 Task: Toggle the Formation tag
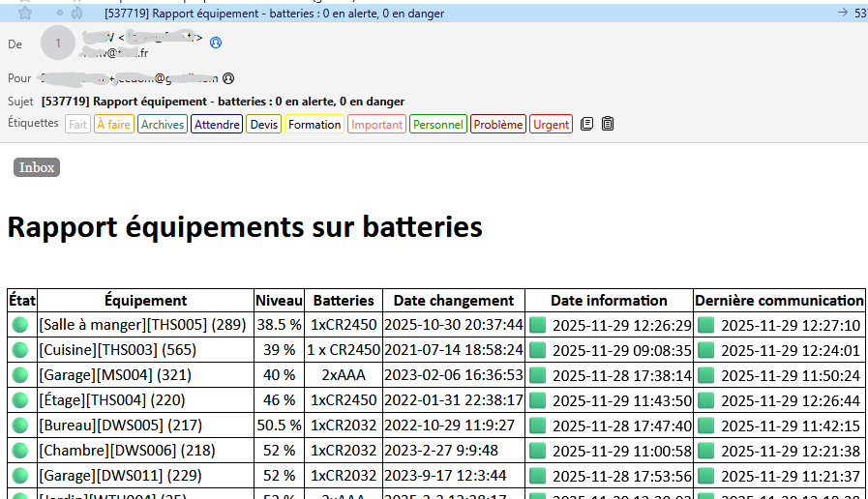coord(314,125)
